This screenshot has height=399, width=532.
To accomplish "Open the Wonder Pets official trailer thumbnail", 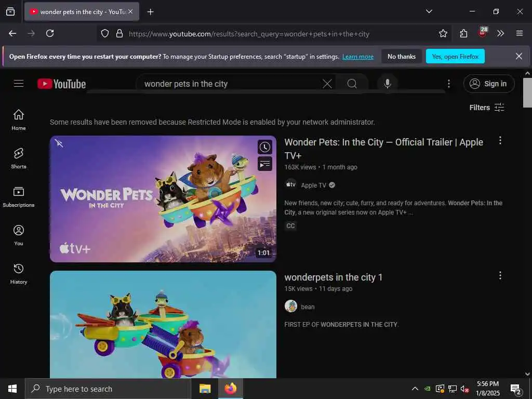I will [x=163, y=199].
